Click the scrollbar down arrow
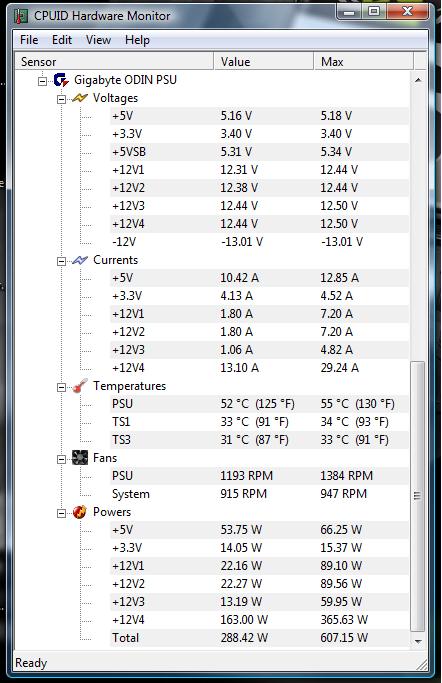Screen dimensions: 442x683 click(418, 641)
